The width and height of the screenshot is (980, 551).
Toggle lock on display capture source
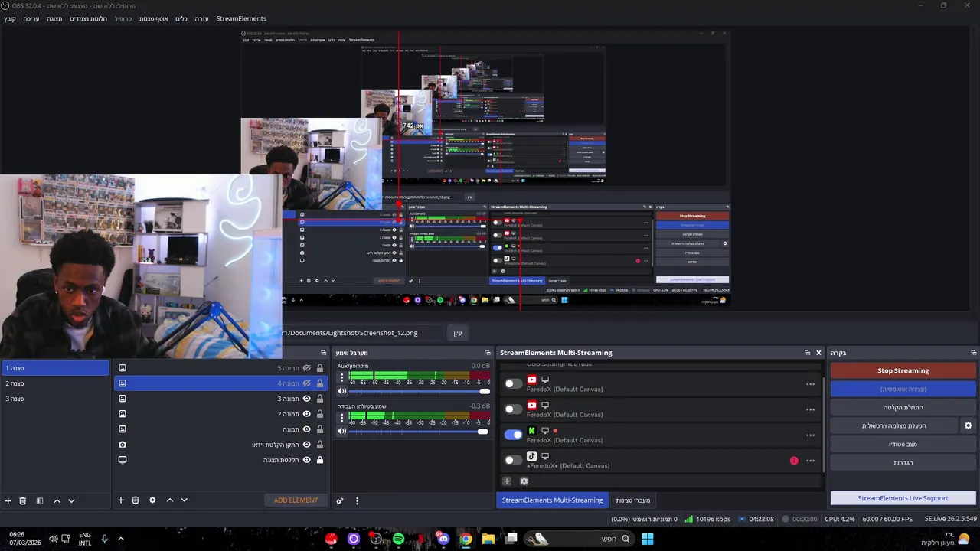tap(320, 460)
